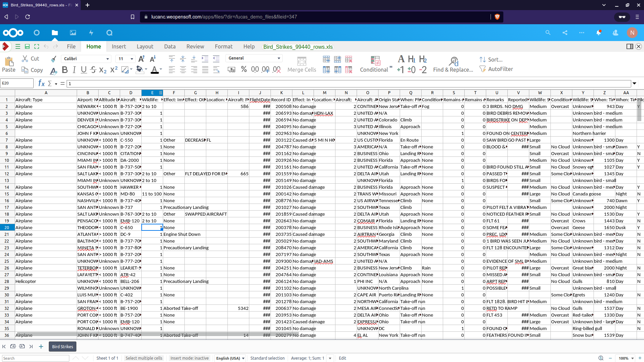Click the Name Box showing E20

(17, 83)
